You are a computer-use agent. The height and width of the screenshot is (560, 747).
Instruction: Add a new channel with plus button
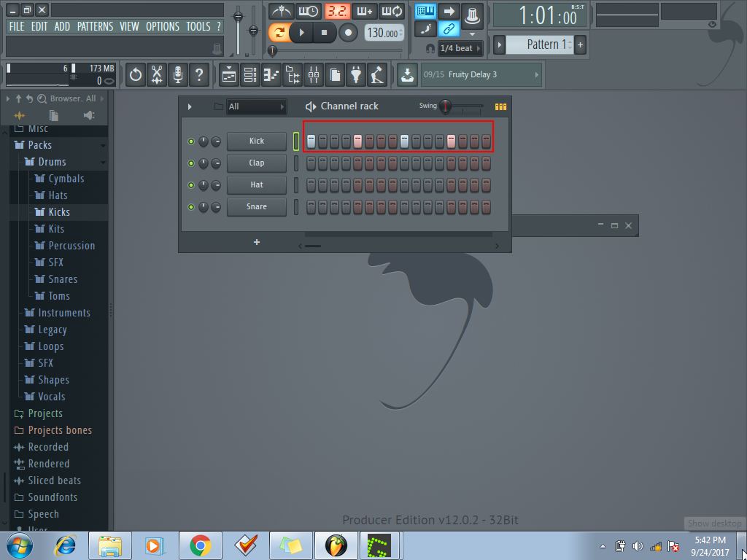pyautogui.click(x=257, y=242)
